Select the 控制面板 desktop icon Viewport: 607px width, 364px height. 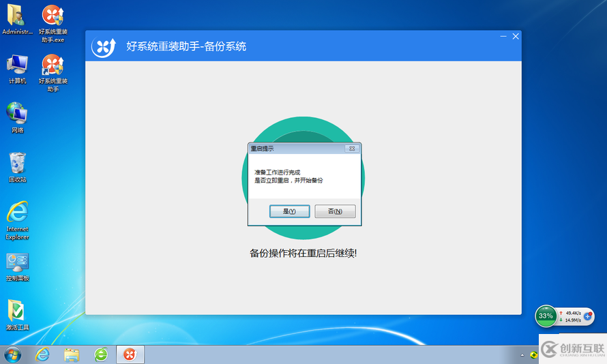coord(18,267)
